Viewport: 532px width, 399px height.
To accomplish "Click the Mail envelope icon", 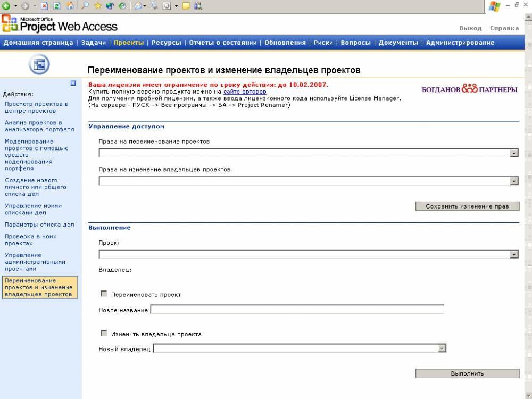I will pos(138,5).
